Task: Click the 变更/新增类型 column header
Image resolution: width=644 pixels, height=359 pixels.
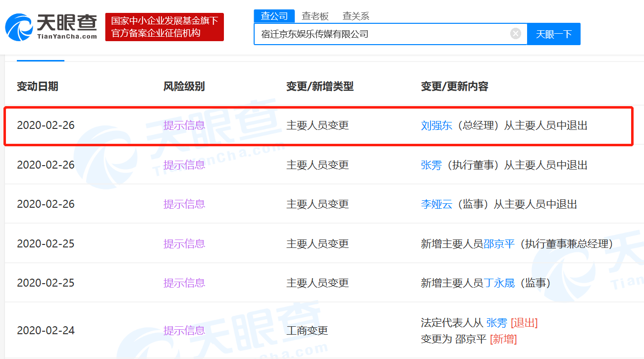Action: click(320, 86)
